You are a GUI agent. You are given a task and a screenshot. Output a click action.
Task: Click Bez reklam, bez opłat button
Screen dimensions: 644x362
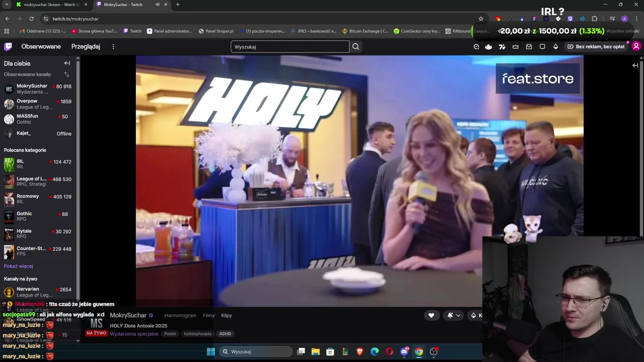596,47
